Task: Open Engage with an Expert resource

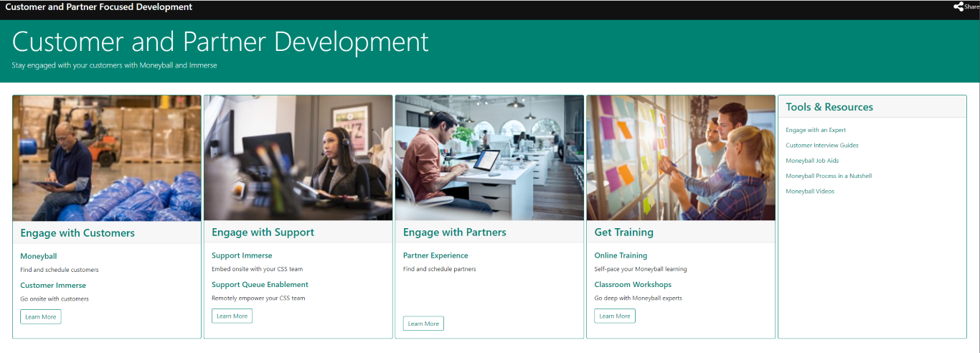Action: click(816, 131)
